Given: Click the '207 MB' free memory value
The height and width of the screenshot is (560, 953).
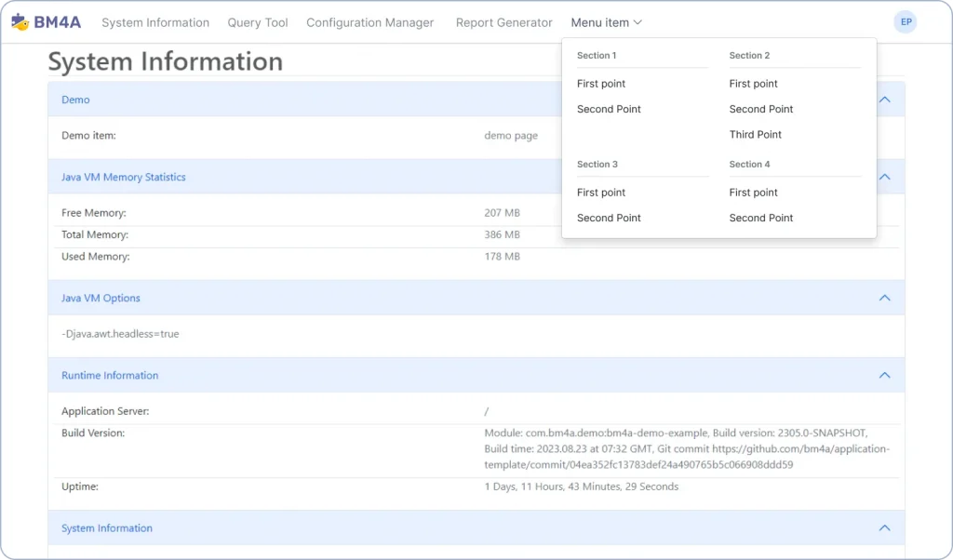Looking at the screenshot, I should click(x=502, y=213).
